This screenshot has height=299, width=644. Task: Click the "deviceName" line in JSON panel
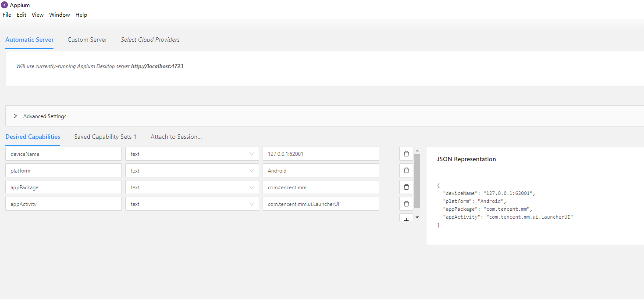click(489, 193)
